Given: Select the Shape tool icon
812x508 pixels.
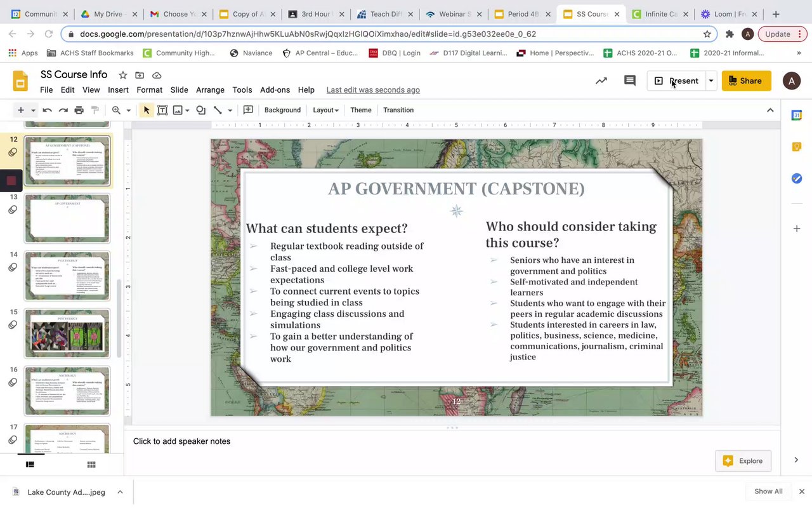Looking at the screenshot, I should point(200,110).
